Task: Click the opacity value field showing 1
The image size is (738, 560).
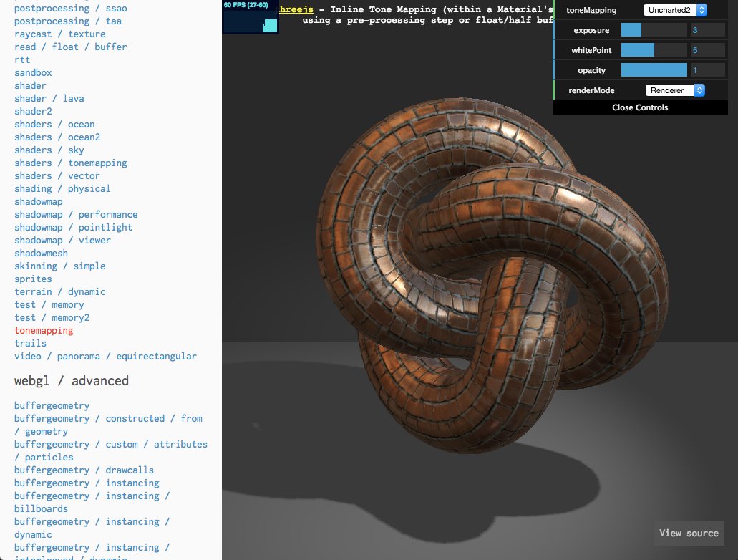Action: (x=707, y=70)
